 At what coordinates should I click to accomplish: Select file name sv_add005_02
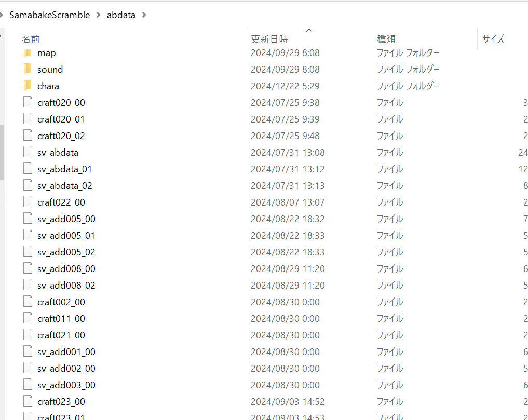[x=66, y=252]
